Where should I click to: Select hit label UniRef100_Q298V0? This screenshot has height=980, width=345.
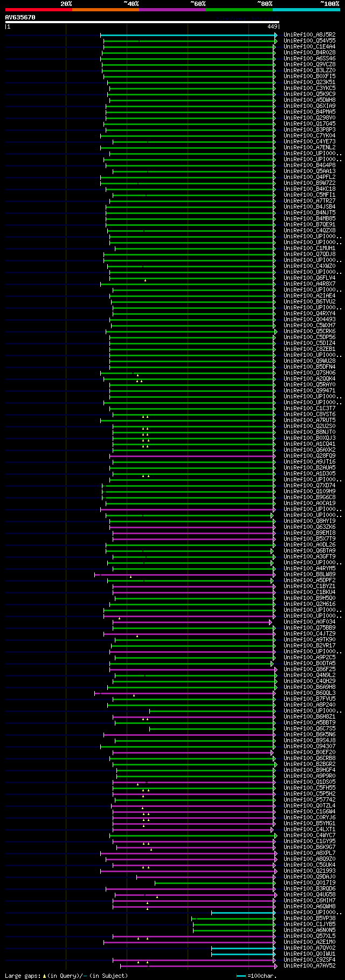309,118
